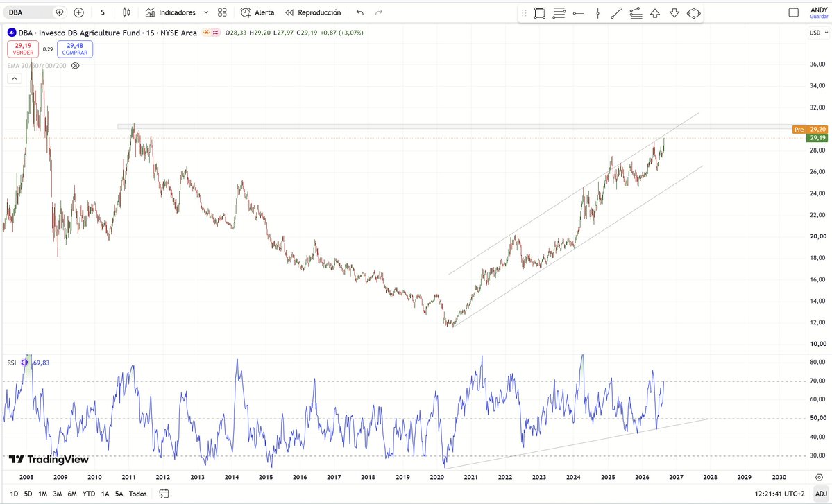Select the arrow down marker tool

click(x=674, y=13)
